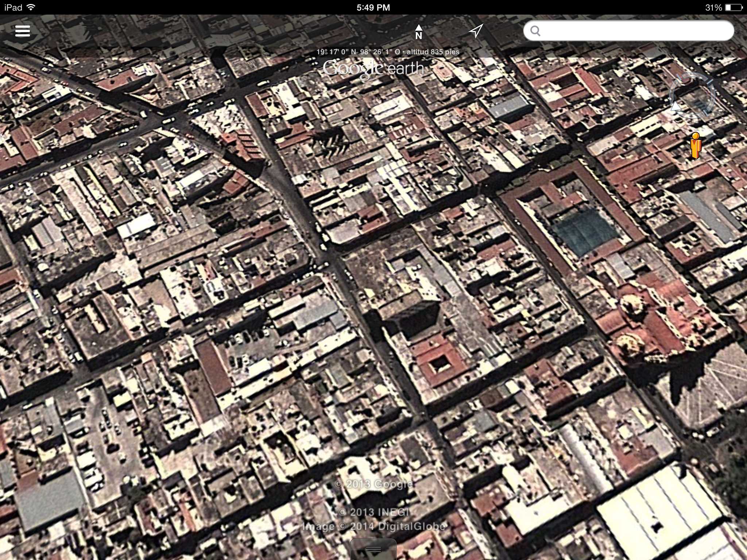
Task: Tap the coordinates and altitude readout
Action: (388, 52)
